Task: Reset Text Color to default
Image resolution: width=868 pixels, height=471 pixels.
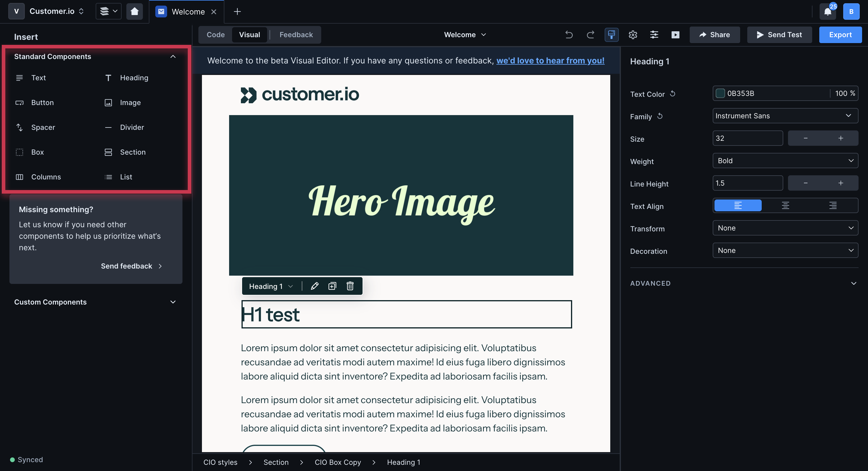Action: (673, 94)
